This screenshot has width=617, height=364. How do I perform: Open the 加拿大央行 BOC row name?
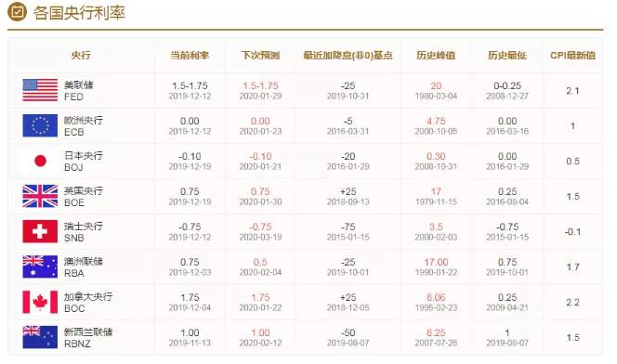click(x=88, y=303)
